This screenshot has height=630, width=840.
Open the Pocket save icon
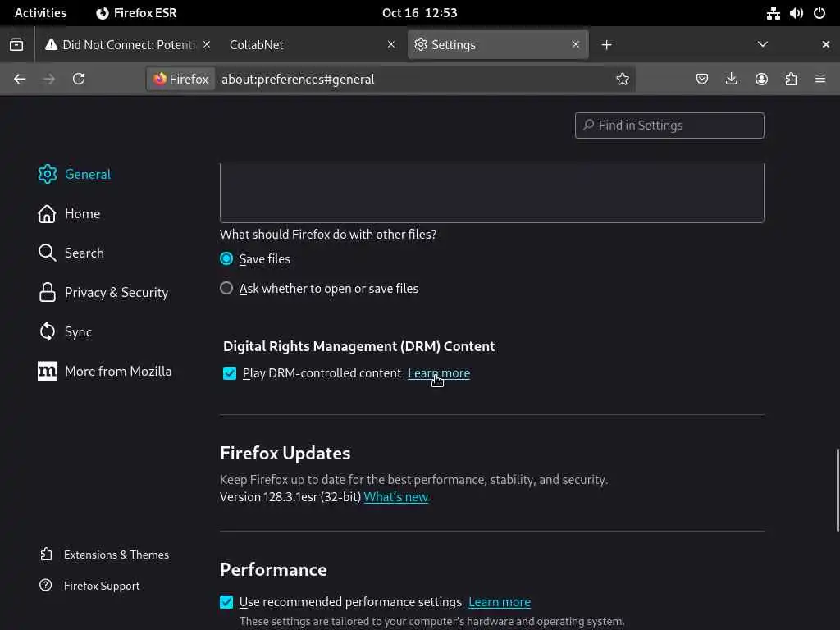[702, 79]
